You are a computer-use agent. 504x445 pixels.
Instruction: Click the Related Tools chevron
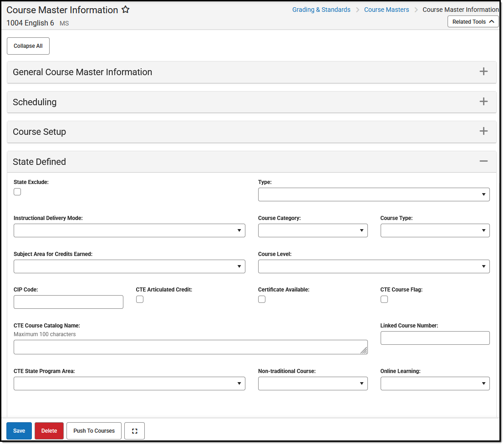tap(492, 21)
